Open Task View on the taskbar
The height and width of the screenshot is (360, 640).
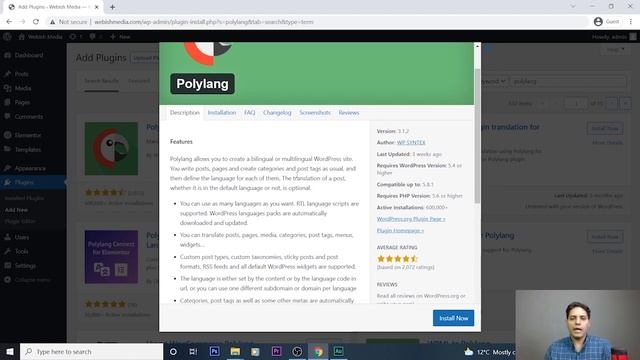click(x=193, y=351)
